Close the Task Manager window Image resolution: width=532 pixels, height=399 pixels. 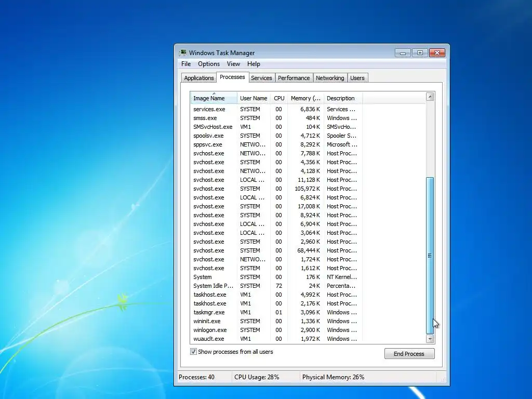[x=437, y=53]
